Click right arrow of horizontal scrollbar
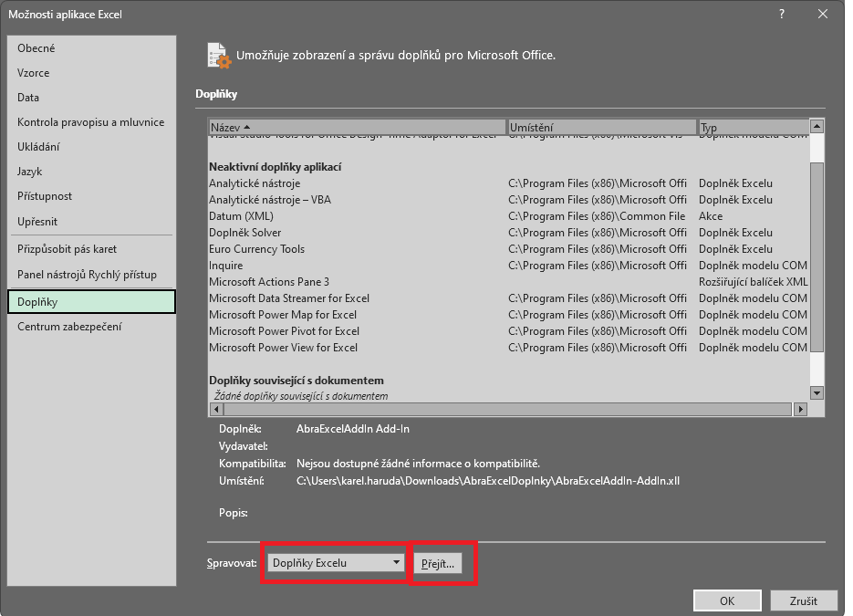Screen dimensions: 853x616 [x=800, y=409]
